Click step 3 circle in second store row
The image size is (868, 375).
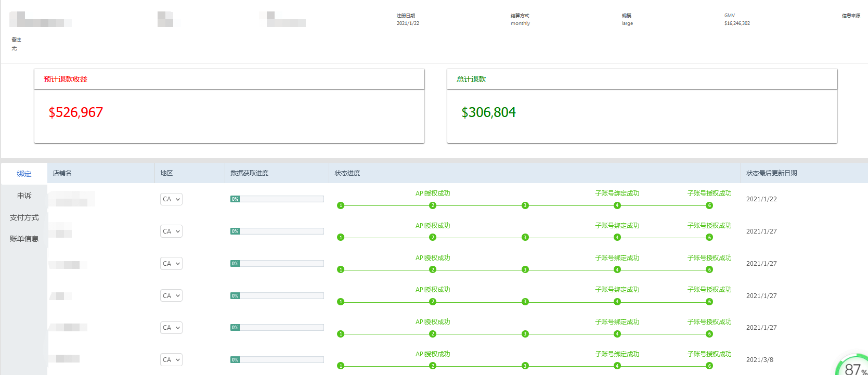coord(525,238)
